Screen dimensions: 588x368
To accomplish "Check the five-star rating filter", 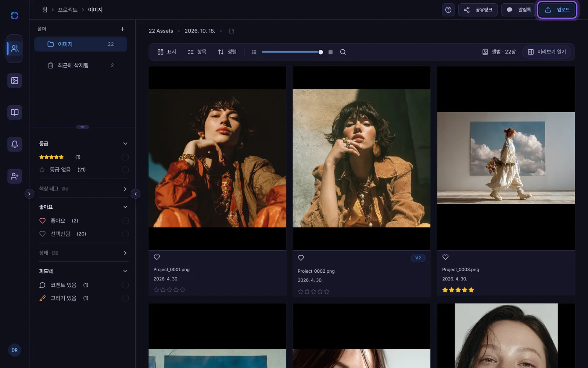I will coord(125,157).
